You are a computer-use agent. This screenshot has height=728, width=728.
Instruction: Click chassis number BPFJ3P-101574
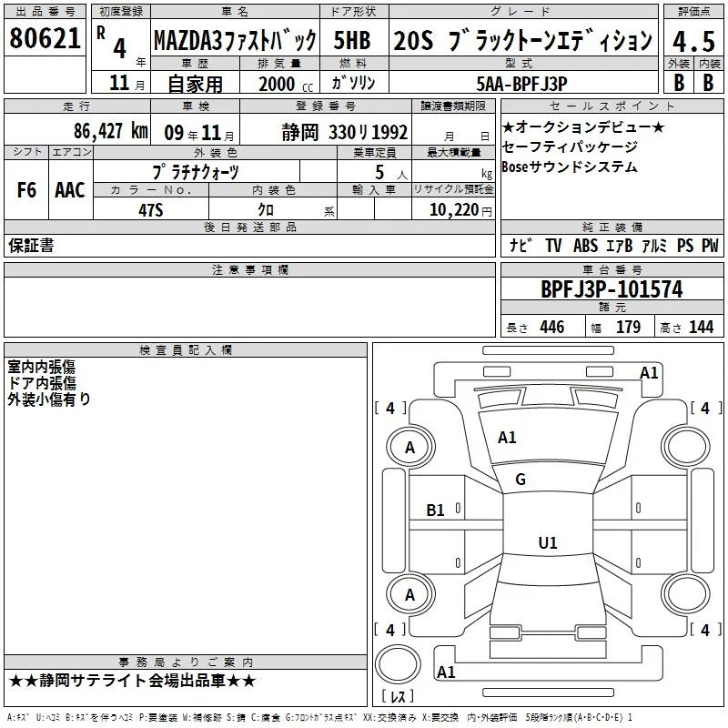point(612,289)
